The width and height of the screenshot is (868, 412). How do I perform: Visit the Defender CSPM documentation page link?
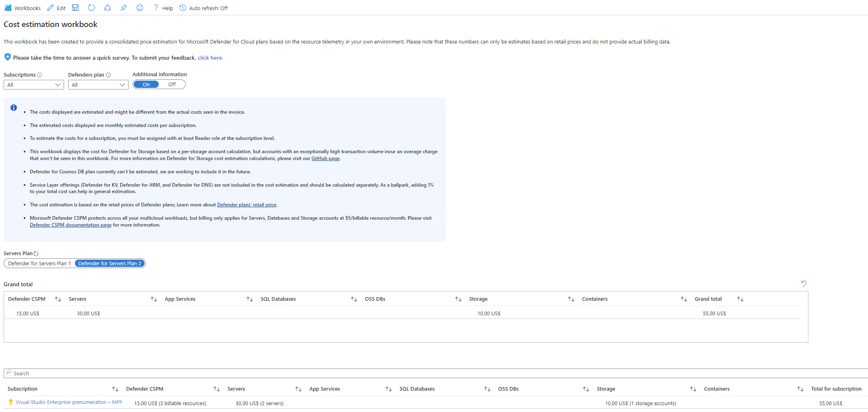70,225
